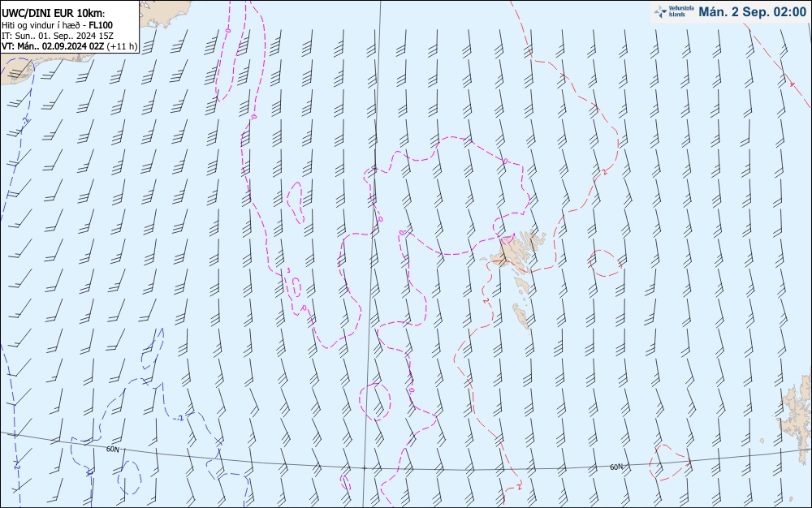Click the '60N' label near red closed contour
Screen dimensions: 812x508
pos(616,467)
